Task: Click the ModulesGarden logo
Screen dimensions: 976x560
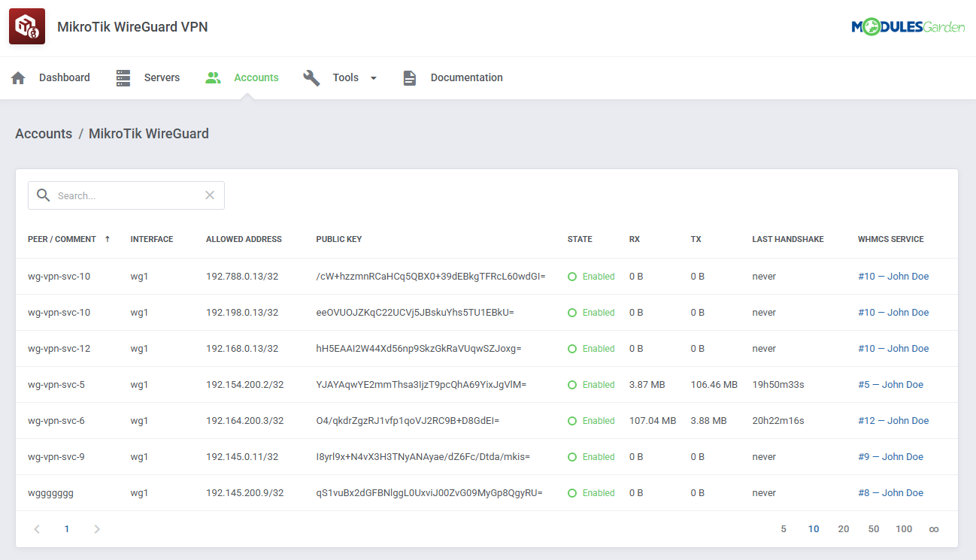Action: 908,27
